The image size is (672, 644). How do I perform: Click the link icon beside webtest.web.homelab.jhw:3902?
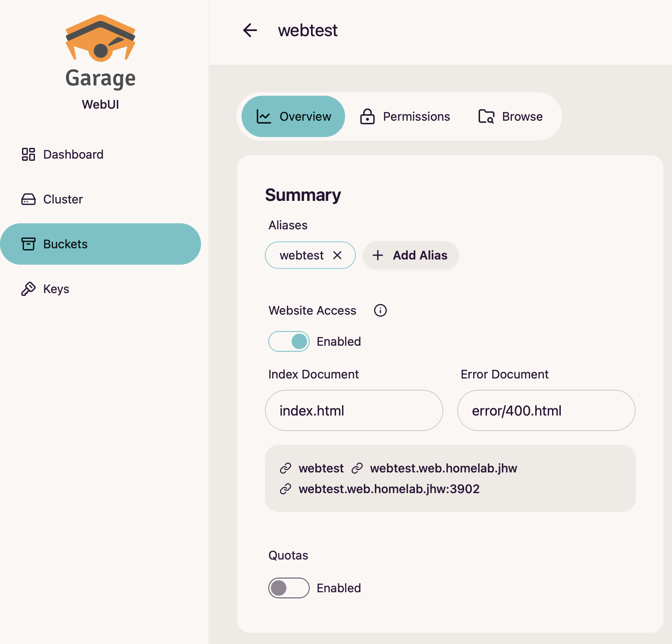[285, 489]
